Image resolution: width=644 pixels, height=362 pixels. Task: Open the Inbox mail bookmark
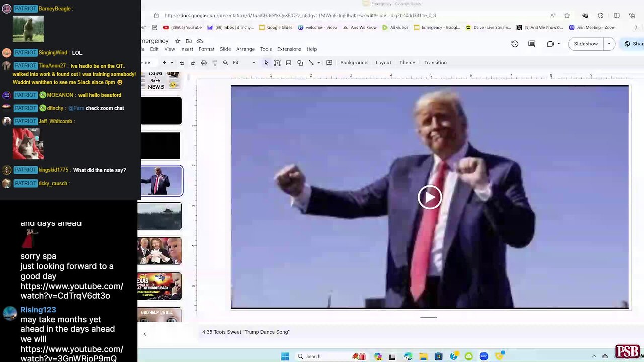(x=230, y=28)
